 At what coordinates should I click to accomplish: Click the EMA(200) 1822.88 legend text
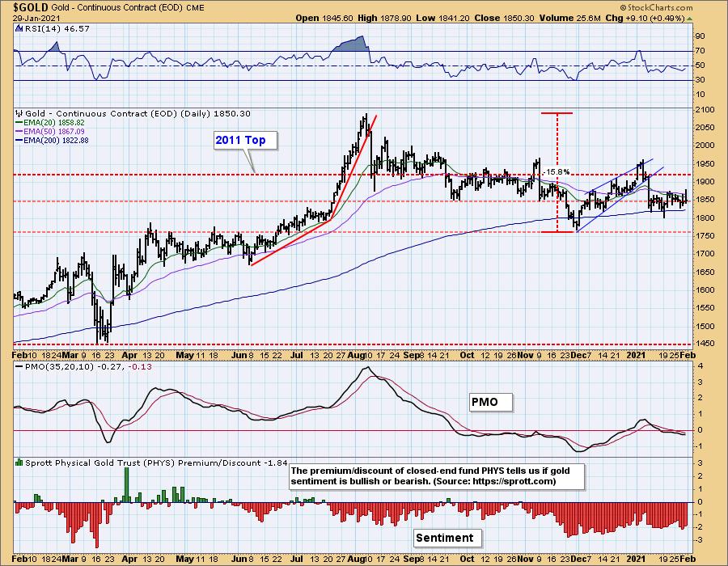coord(56,141)
